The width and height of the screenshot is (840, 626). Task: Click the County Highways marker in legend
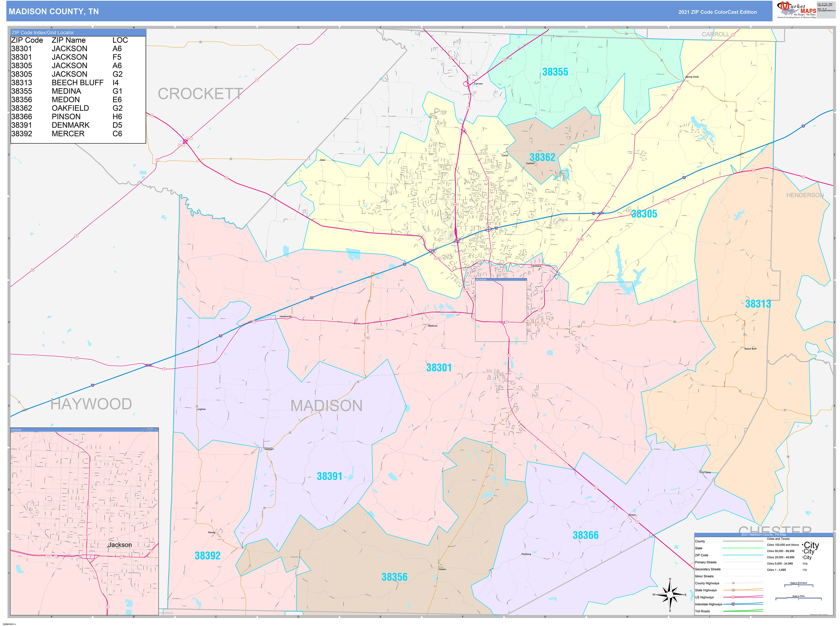733,583
